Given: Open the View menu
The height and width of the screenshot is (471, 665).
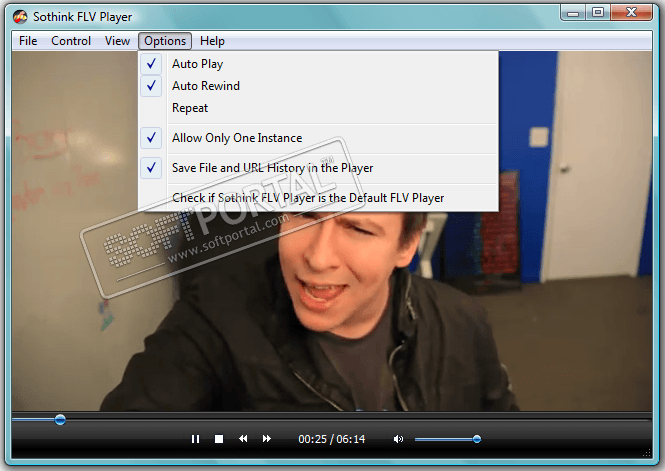Looking at the screenshot, I should pyautogui.click(x=117, y=41).
